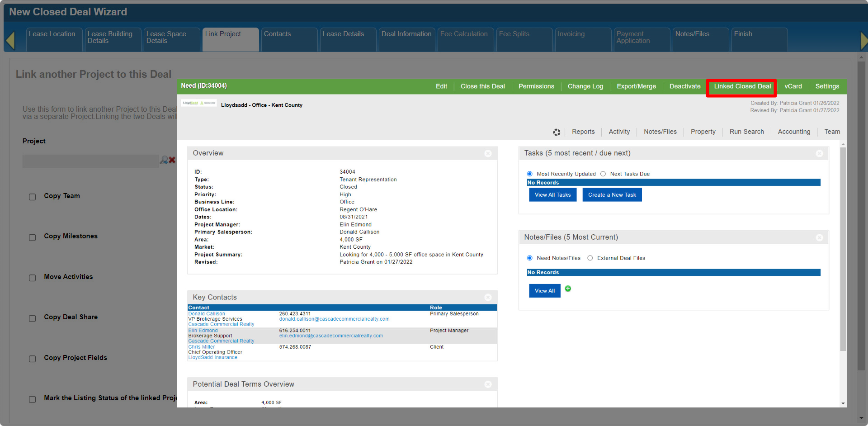Click the green plus add note icon

pyautogui.click(x=568, y=289)
